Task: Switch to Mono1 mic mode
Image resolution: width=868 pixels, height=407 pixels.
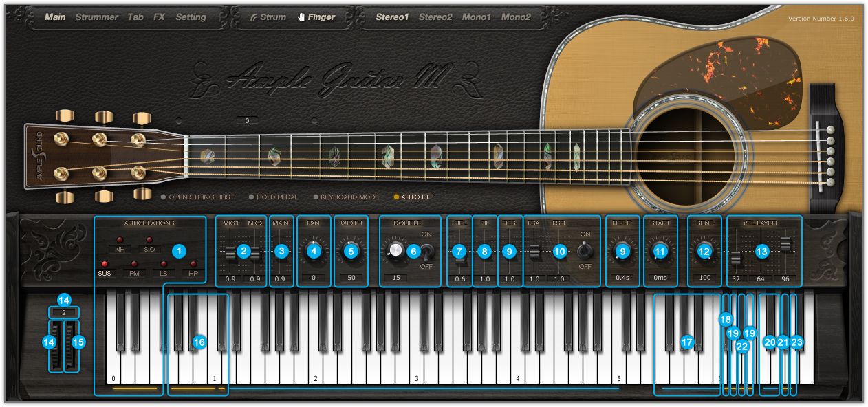Action: [477, 17]
